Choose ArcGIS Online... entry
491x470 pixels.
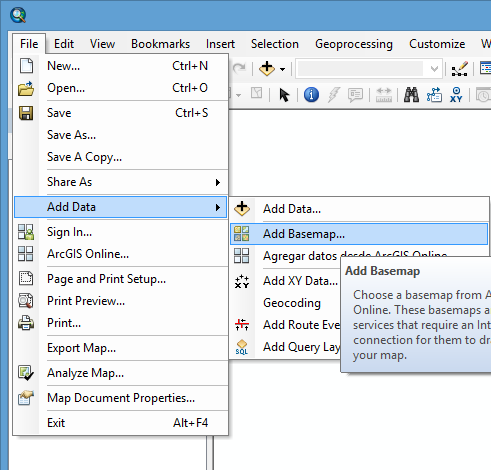coord(120,254)
